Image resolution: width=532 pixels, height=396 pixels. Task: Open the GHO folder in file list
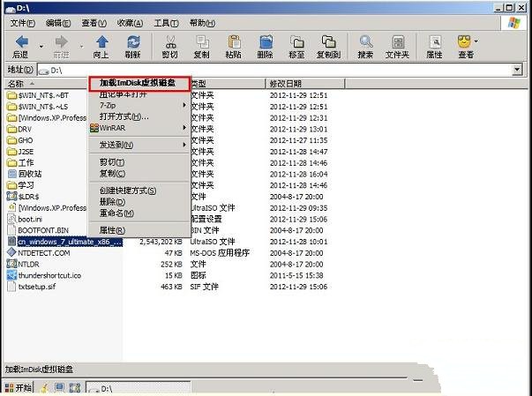[x=26, y=139]
